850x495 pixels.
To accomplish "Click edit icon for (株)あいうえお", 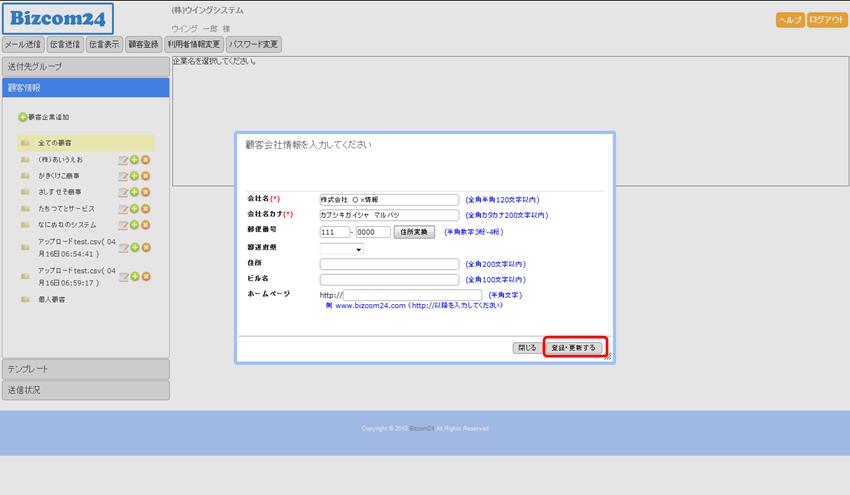I will coord(123,160).
